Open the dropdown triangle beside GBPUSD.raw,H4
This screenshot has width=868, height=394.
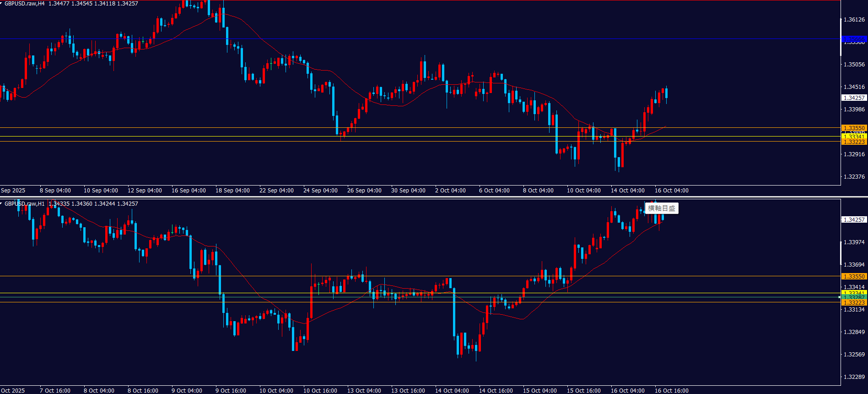point(1,3)
